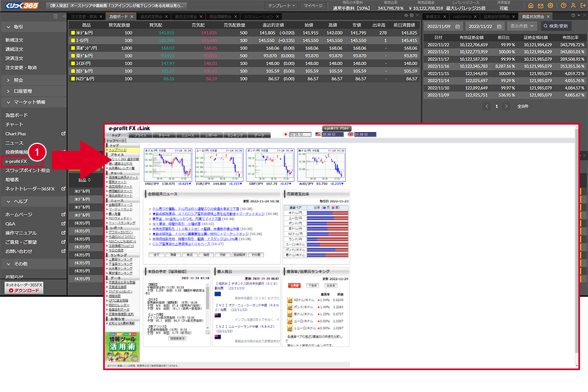Click external link icon beside 操作マニュアル
This screenshot has width=588, height=392.
click(64, 233)
